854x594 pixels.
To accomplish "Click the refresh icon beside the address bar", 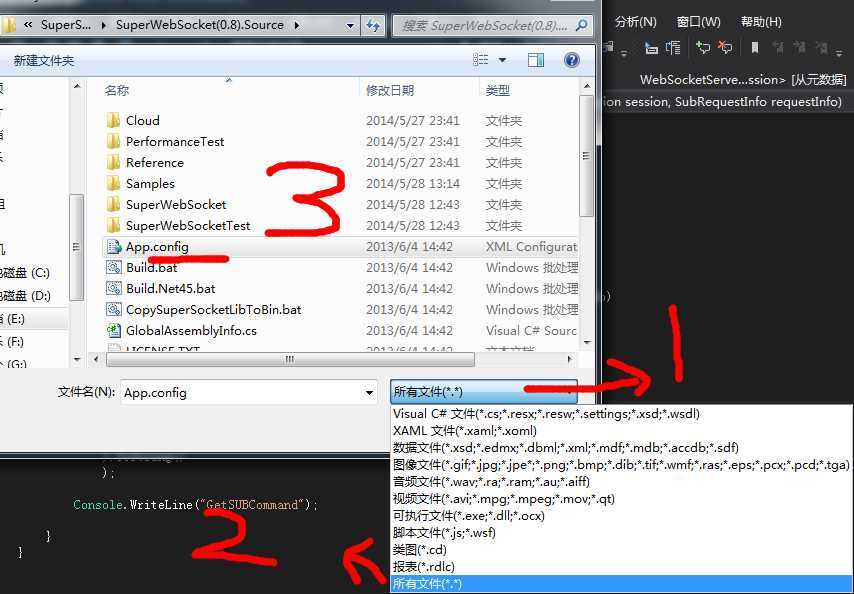I will point(373,25).
